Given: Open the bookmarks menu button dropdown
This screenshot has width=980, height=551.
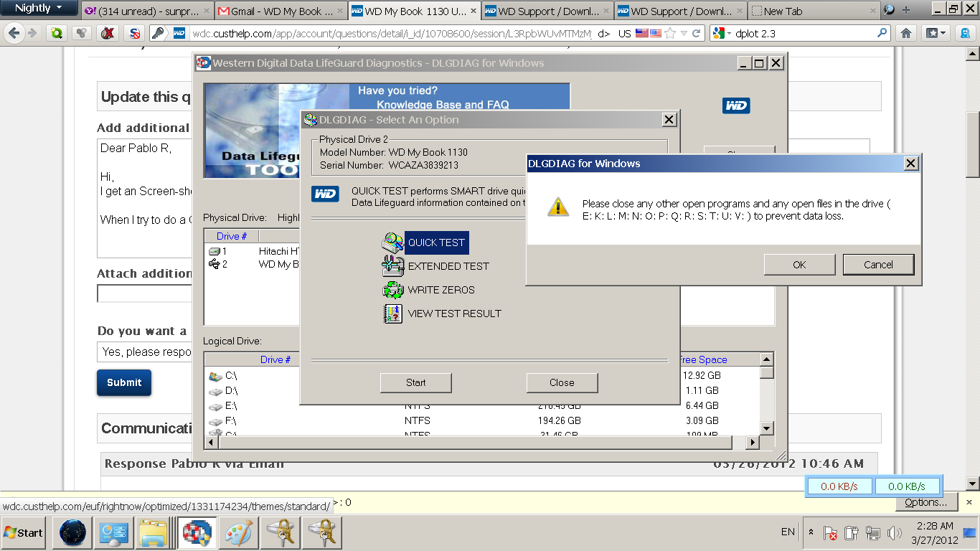Looking at the screenshot, I should pyautogui.click(x=935, y=33).
